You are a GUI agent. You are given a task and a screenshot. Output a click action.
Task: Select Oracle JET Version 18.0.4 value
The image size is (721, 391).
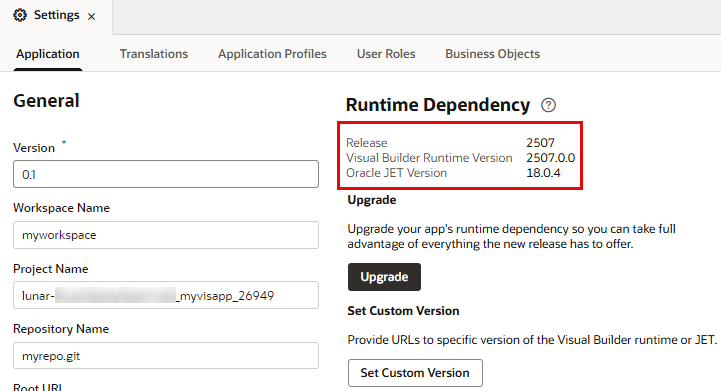[543, 173]
